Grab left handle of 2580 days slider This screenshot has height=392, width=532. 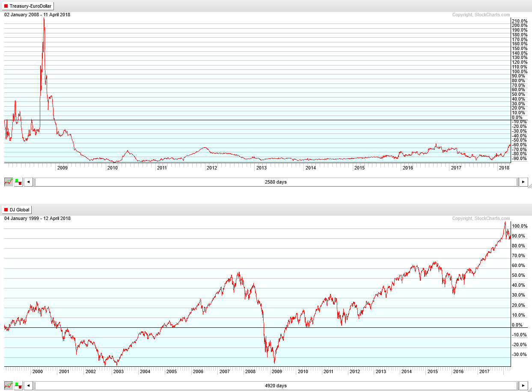[x=35, y=182]
